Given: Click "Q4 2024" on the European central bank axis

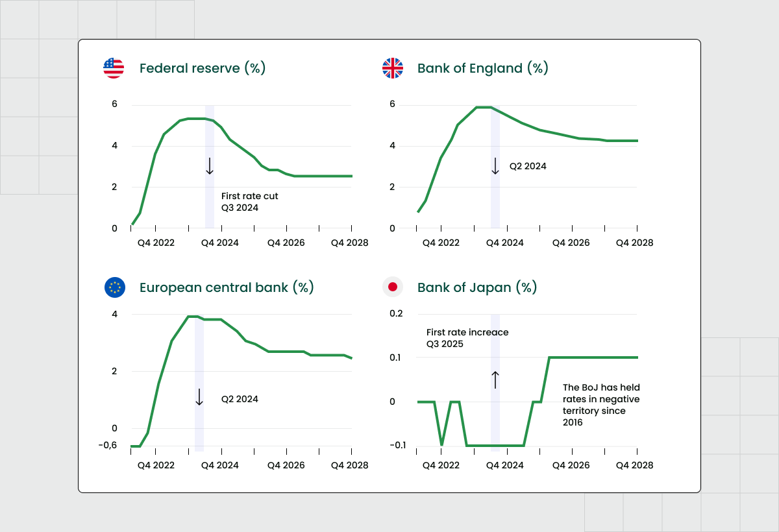Looking at the screenshot, I should [x=221, y=465].
